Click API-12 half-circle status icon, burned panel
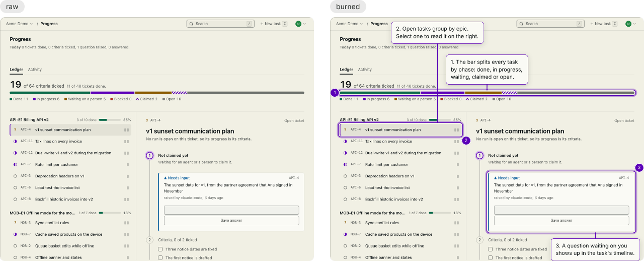This screenshot has height=261, width=644. click(345, 153)
